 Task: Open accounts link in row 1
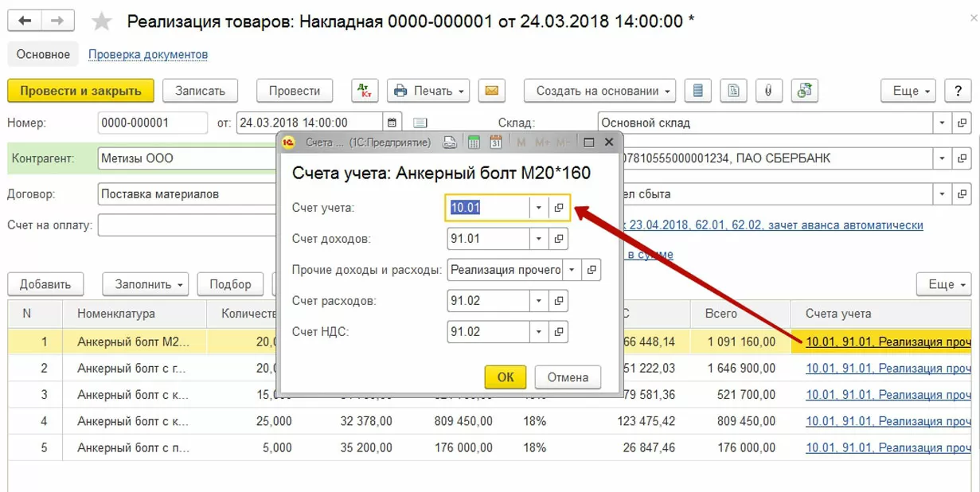(888, 342)
